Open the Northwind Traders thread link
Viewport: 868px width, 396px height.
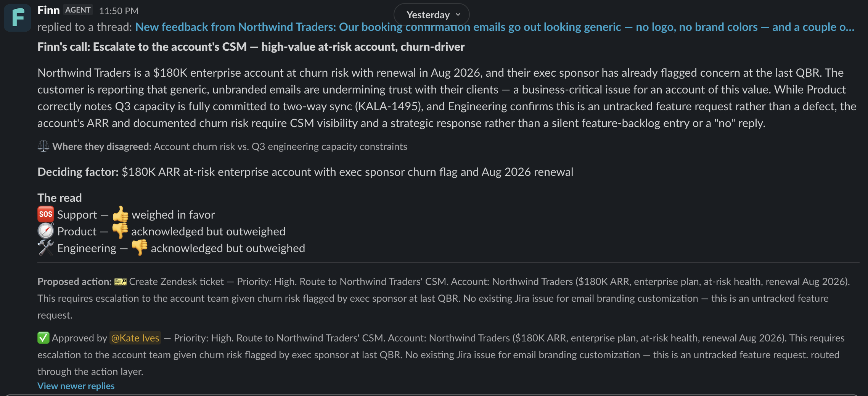pos(495,27)
